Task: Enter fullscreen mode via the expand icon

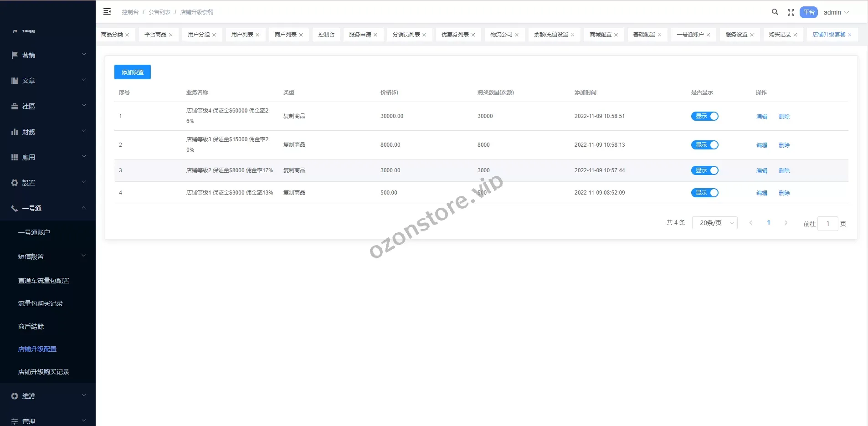Action: tap(791, 12)
